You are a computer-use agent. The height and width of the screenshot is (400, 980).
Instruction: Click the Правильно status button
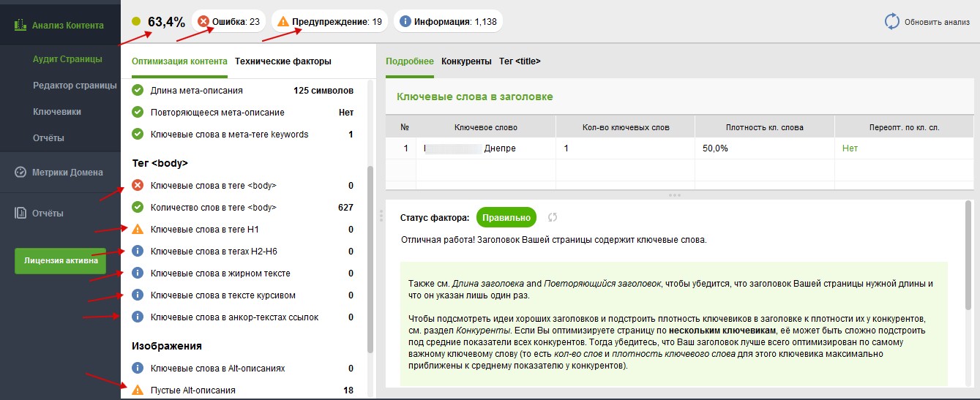[506, 218]
